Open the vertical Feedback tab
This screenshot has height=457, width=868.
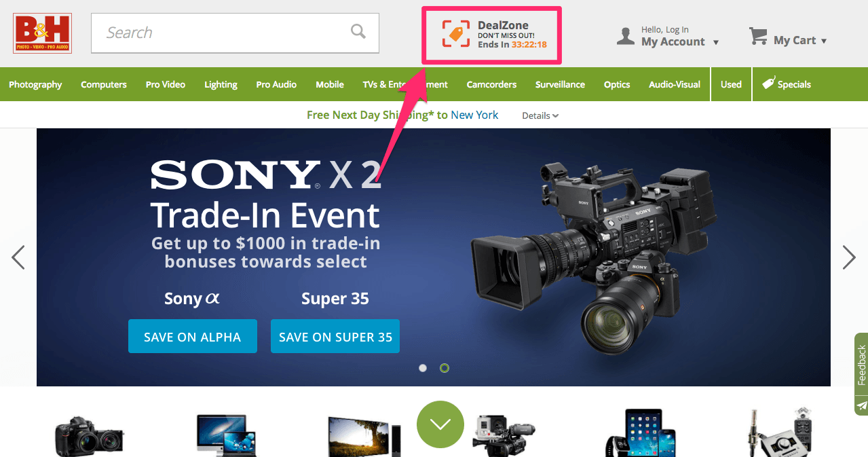click(x=861, y=365)
